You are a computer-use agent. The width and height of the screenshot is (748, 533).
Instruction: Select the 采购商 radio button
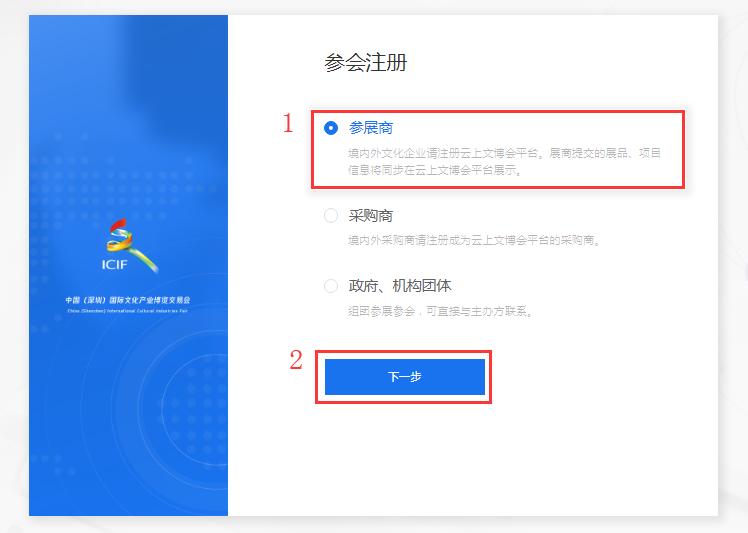331,216
